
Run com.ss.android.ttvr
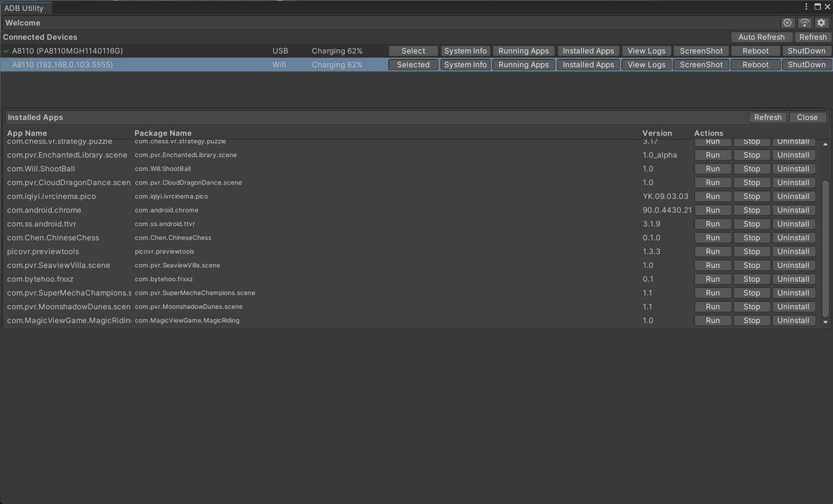[713, 224]
